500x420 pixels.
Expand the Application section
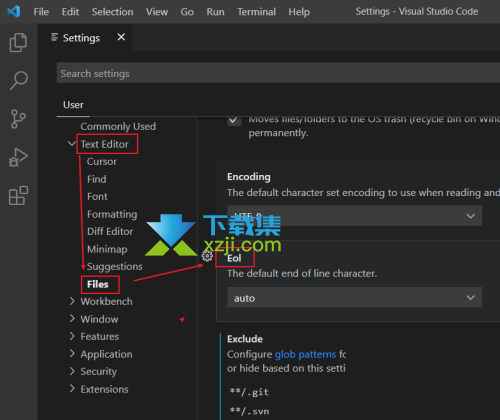click(72, 354)
